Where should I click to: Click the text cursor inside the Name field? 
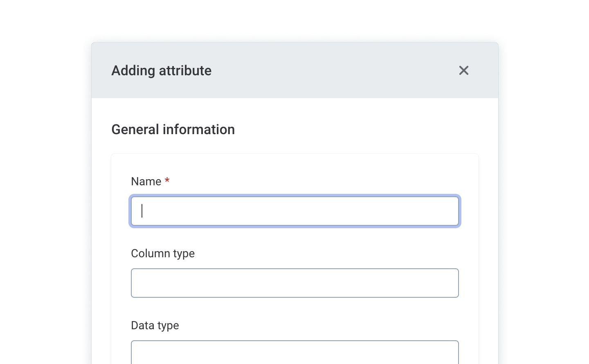(x=142, y=211)
